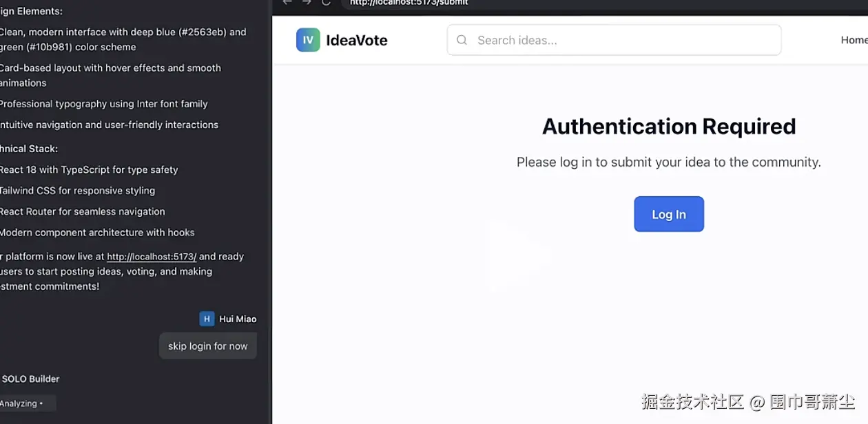Click the SOLO Builder label
868x424 pixels.
point(30,379)
